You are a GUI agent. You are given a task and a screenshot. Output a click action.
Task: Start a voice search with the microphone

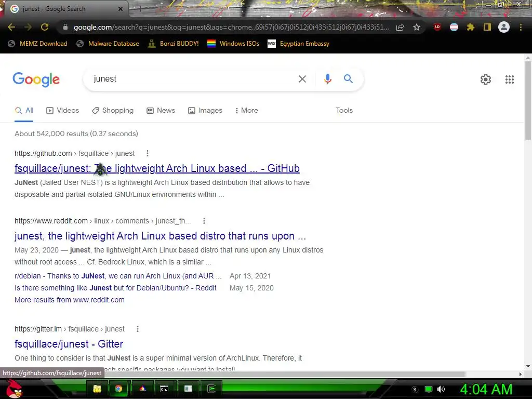[328, 79]
